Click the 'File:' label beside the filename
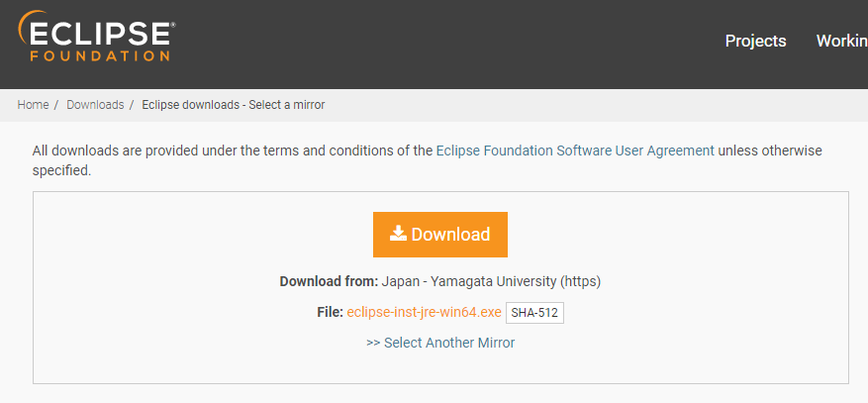Image resolution: width=868 pixels, height=403 pixels. pos(330,312)
